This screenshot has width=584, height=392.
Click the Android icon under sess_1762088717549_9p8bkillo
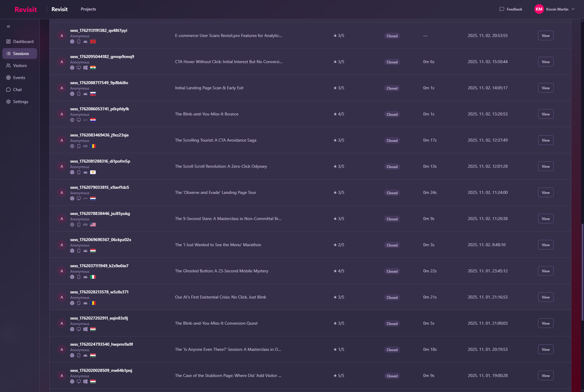(x=86, y=94)
